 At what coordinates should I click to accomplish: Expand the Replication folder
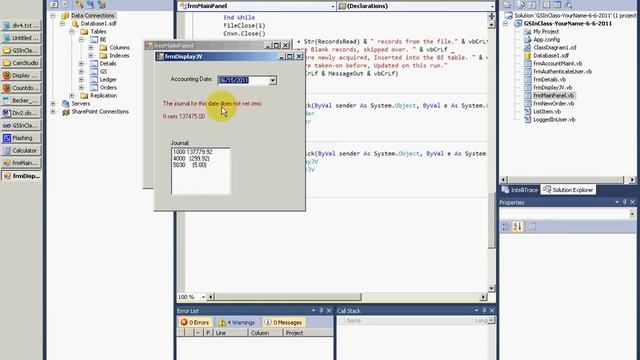pos(72,96)
